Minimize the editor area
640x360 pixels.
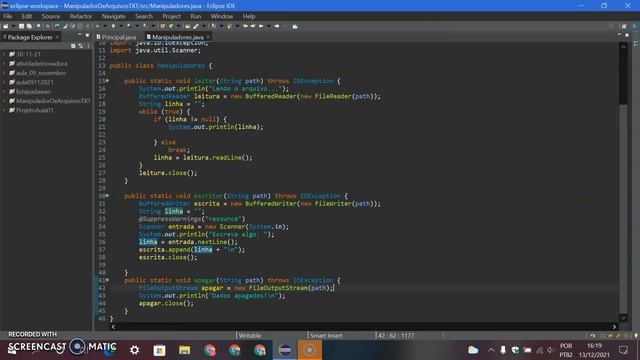(620, 35)
